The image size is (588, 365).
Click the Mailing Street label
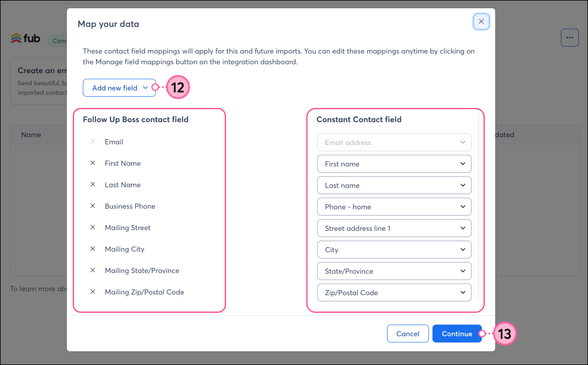(x=128, y=228)
